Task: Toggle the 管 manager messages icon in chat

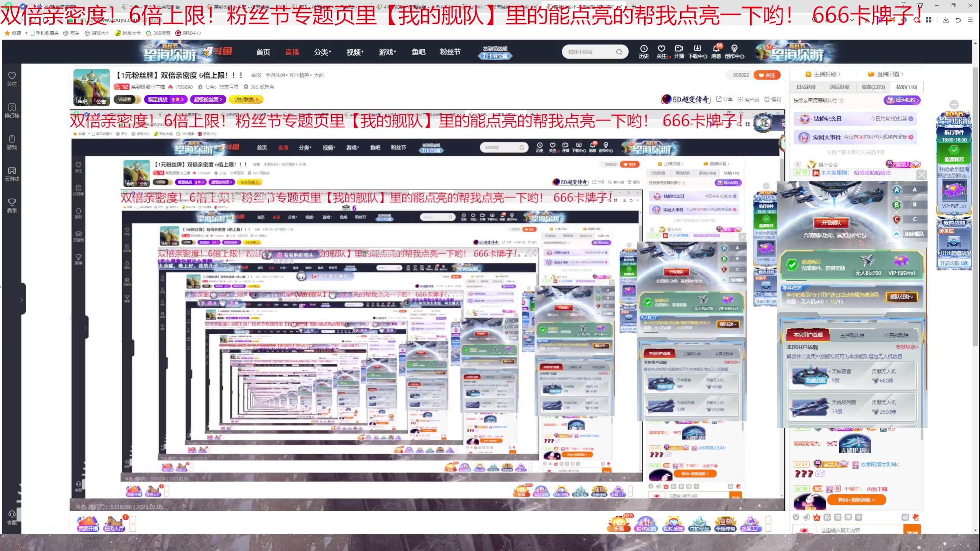Action: click(838, 517)
